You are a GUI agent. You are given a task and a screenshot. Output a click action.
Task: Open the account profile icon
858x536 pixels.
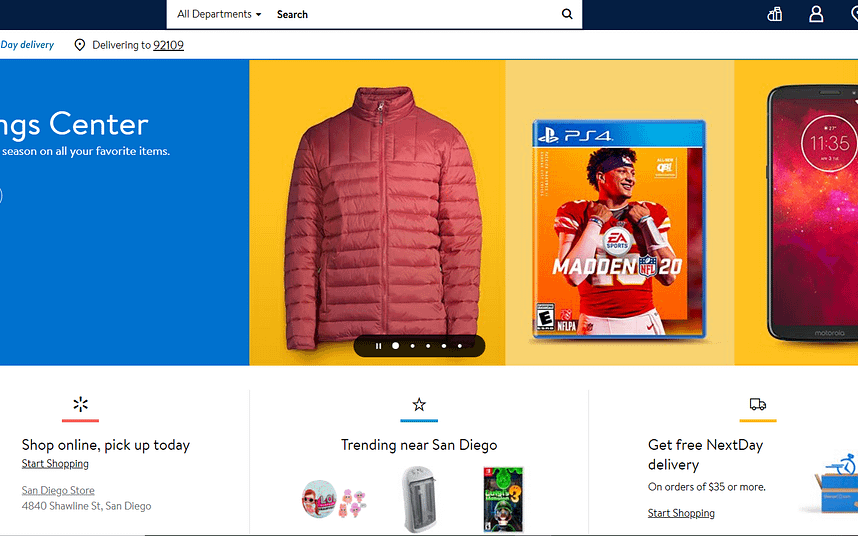816,14
